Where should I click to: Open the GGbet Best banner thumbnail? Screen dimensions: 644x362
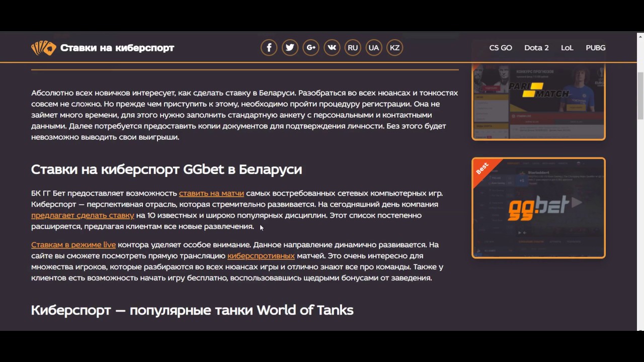pos(538,208)
